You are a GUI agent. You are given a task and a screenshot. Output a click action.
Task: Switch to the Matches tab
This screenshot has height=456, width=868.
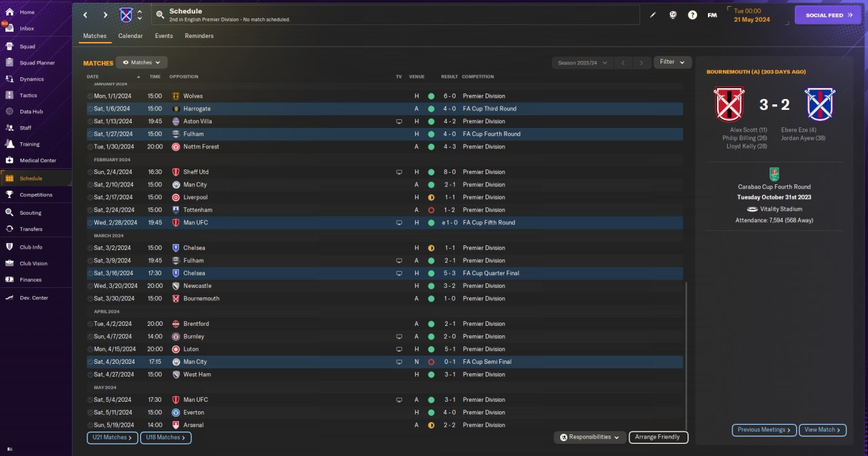pyautogui.click(x=95, y=36)
